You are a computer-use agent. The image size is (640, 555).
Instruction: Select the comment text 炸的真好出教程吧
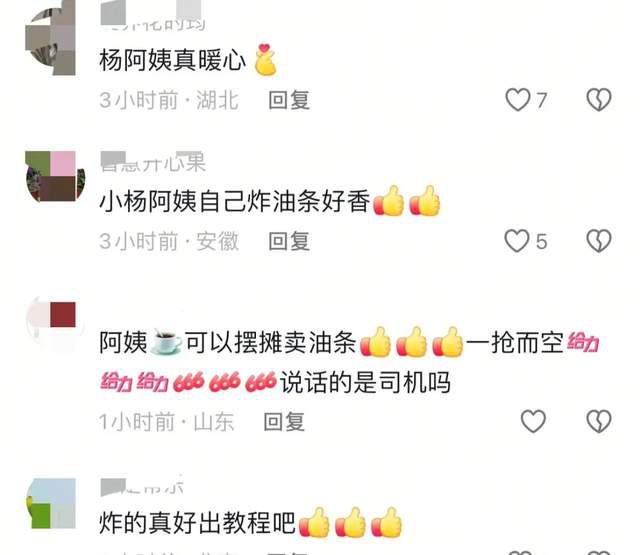click(x=197, y=523)
